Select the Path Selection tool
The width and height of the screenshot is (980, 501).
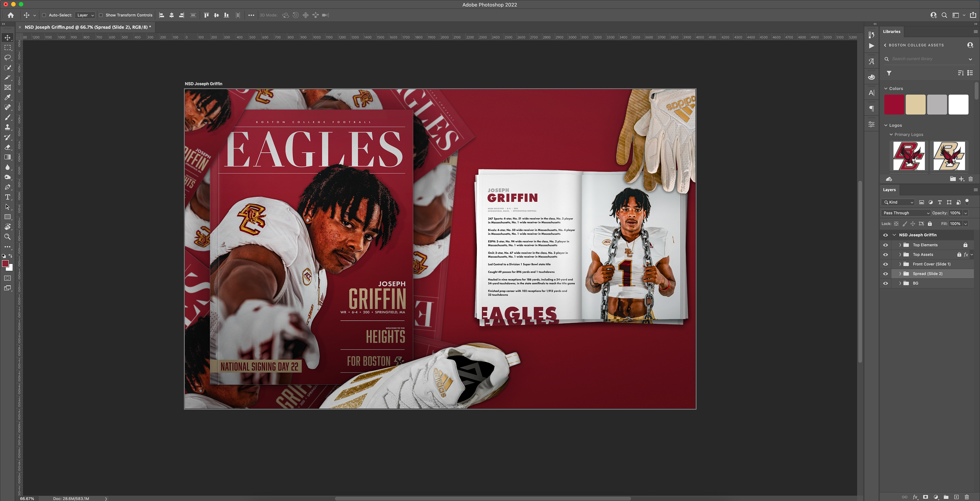click(8, 207)
